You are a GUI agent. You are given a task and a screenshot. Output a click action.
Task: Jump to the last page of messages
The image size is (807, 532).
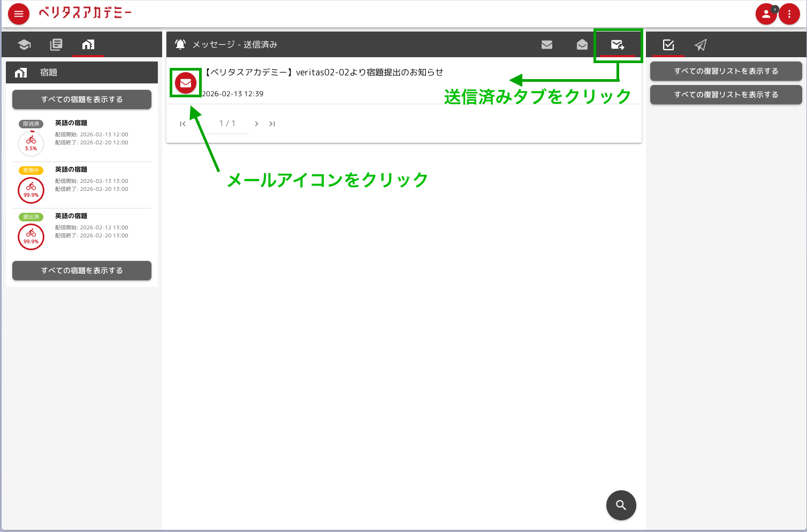[x=272, y=124]
